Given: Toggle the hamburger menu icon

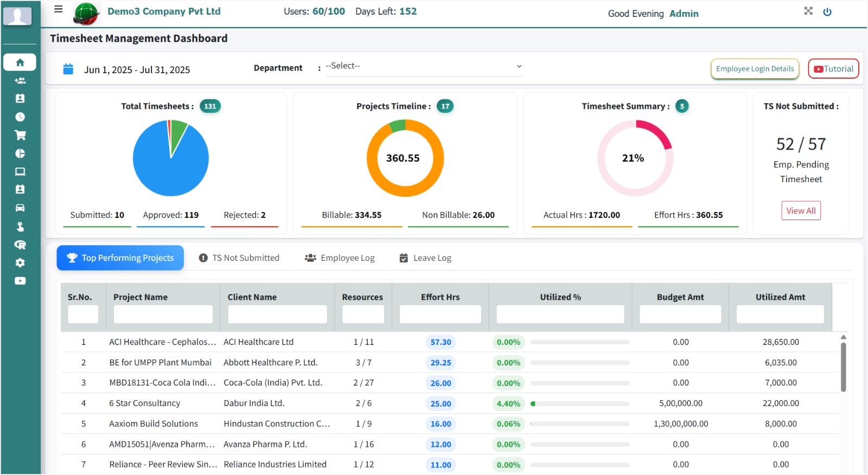Looking at the screenshot, I should tap(59, 9).
